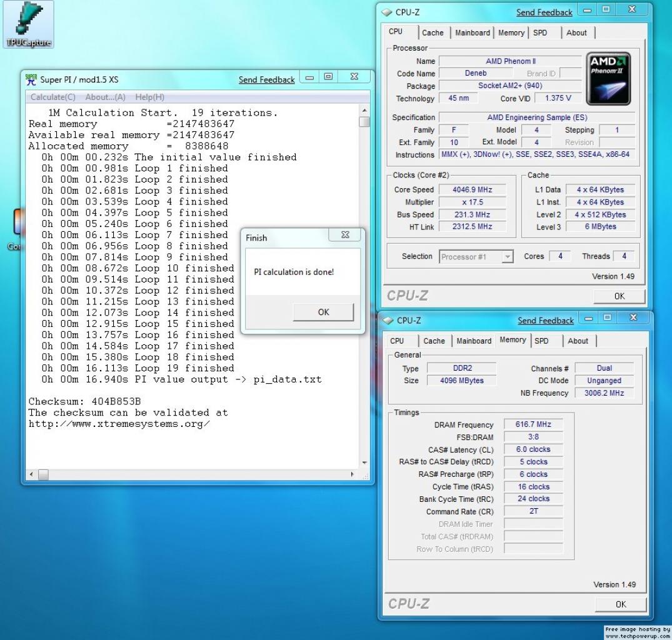Click the Loop 19 finished line
This screenshot has width=672, height=640.
(138, 368)
